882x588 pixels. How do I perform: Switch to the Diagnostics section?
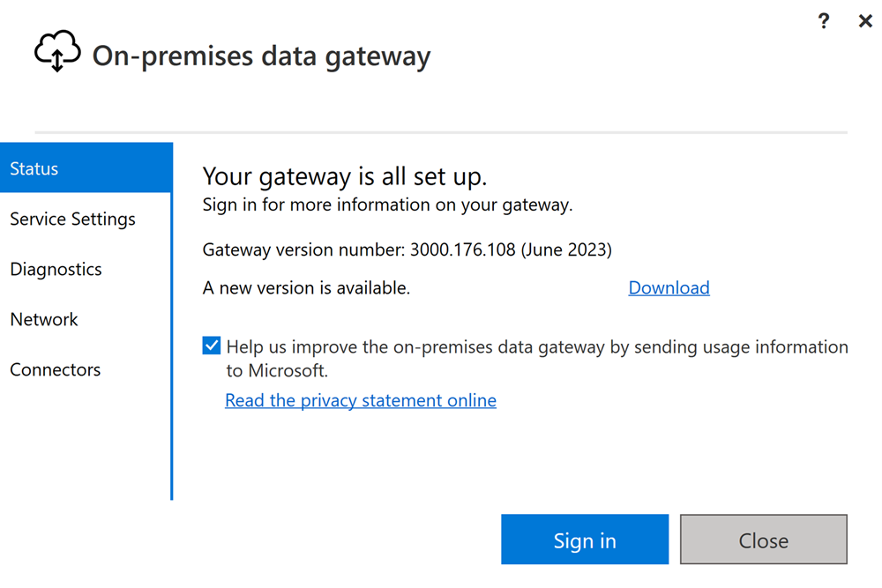click(x=86, y=269)
